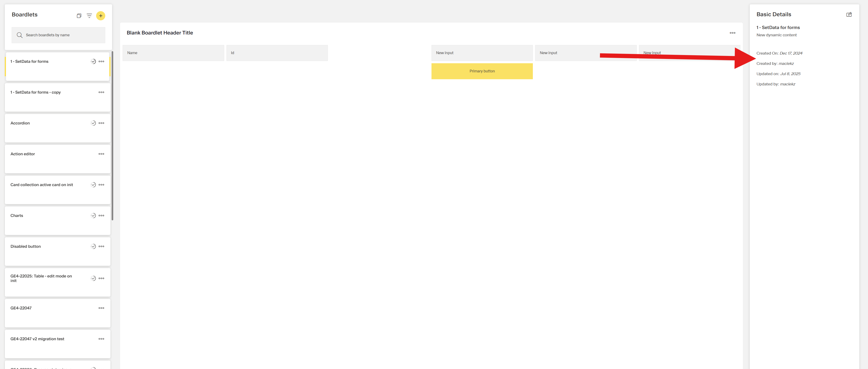Toggle the status badge on 1 - SetData for forms
Image resolution: width=868 pixels, height=369 pixels.
93,61
